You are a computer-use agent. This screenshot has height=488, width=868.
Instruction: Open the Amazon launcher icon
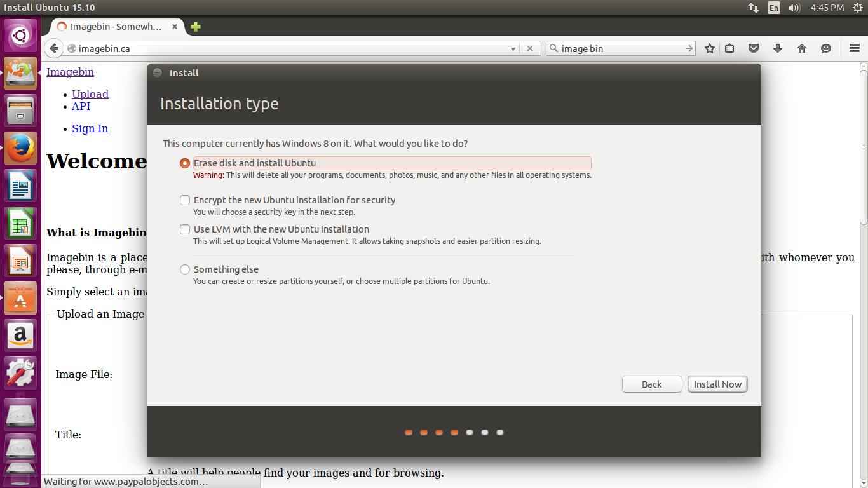(20, 335)
